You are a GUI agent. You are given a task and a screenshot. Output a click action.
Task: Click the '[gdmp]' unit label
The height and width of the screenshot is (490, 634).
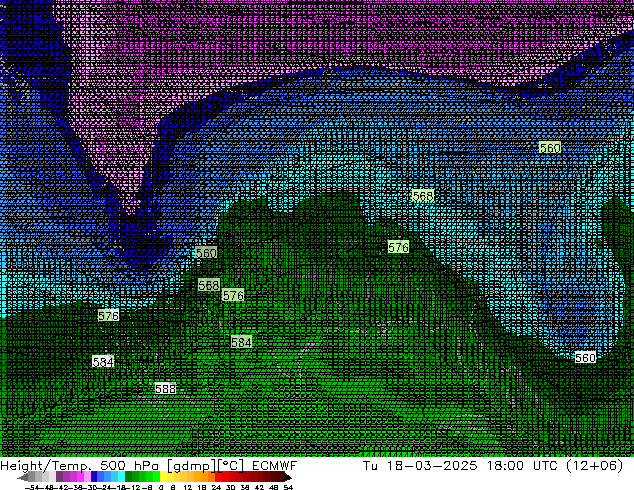[192, 466]
